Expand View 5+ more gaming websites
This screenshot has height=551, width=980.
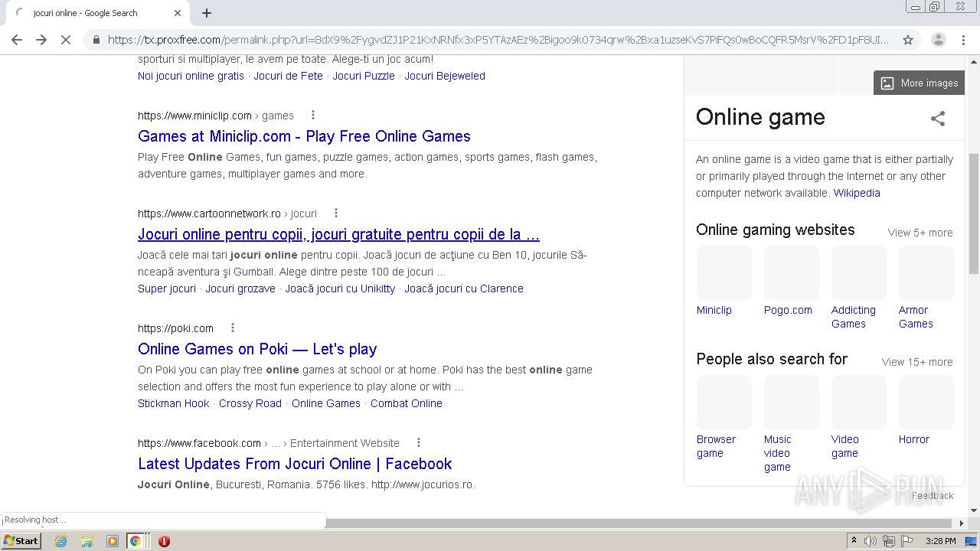point(920,233)
